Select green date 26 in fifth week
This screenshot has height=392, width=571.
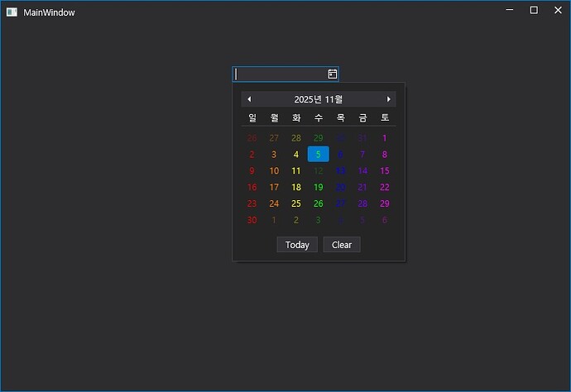319,203
